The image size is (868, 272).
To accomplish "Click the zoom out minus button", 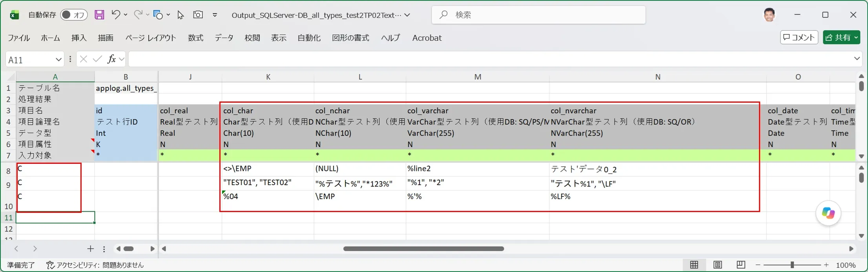I will [x=758, y=265].
